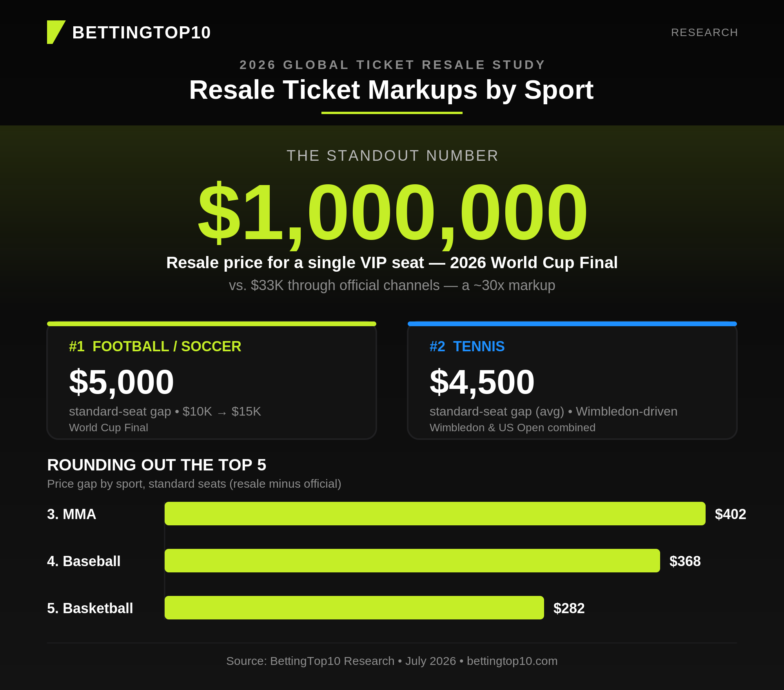Select the VIP seat World Cup Final caption
The image size is (784, 690).
coord(392,263)
